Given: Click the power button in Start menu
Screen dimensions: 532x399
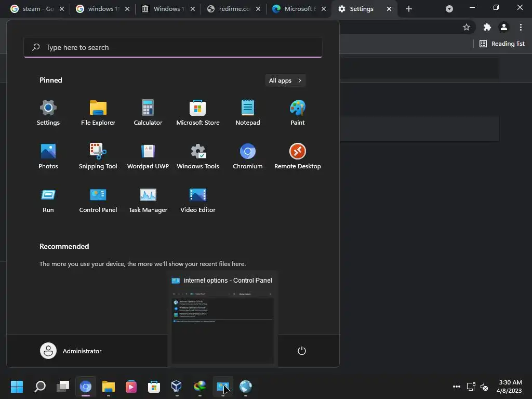Looking at the screenshot, I should 302,351.
